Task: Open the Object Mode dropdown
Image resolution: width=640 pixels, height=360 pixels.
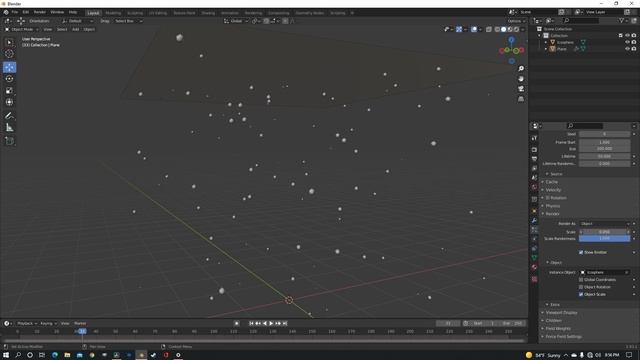Action: click(x=22, y=29)
